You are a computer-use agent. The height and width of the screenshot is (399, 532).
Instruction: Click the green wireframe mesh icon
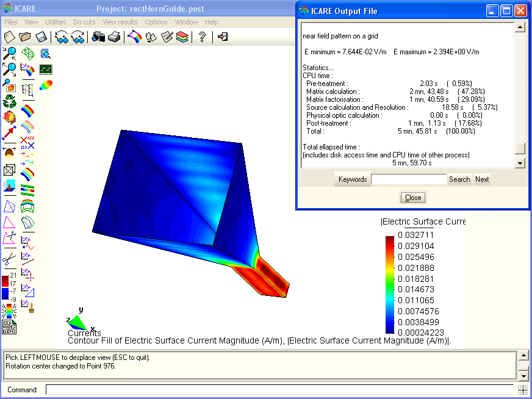pyautogui.click(x=28, y=53)
